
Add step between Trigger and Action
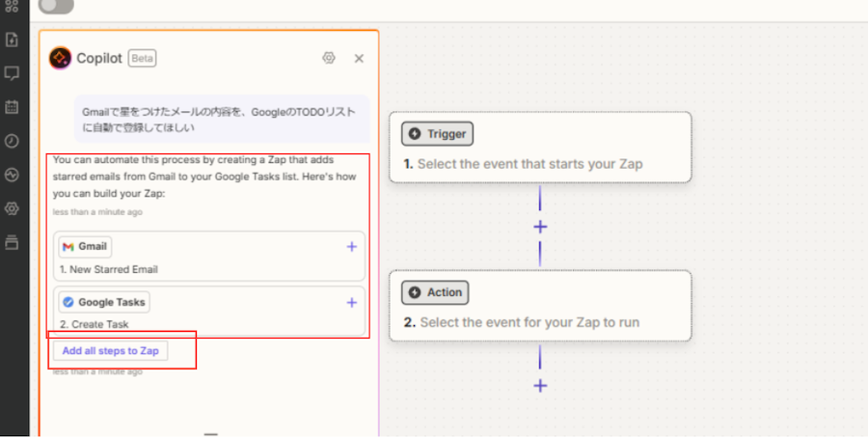(540, 227)
